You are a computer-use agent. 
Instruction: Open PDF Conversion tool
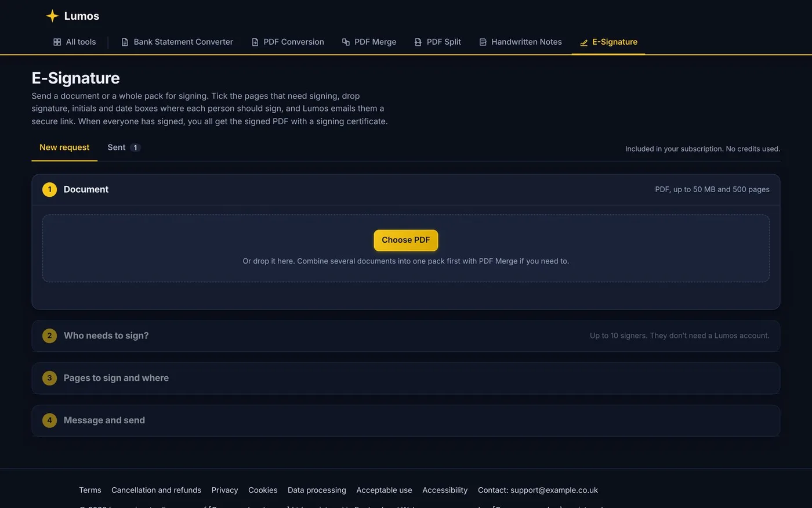point(288,42)
